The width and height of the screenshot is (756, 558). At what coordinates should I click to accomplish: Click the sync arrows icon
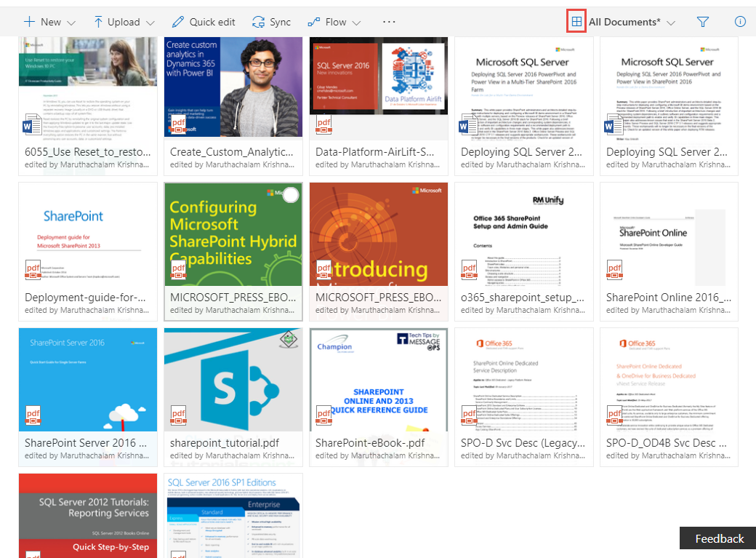pyautogui.click(x=259, y=22)
